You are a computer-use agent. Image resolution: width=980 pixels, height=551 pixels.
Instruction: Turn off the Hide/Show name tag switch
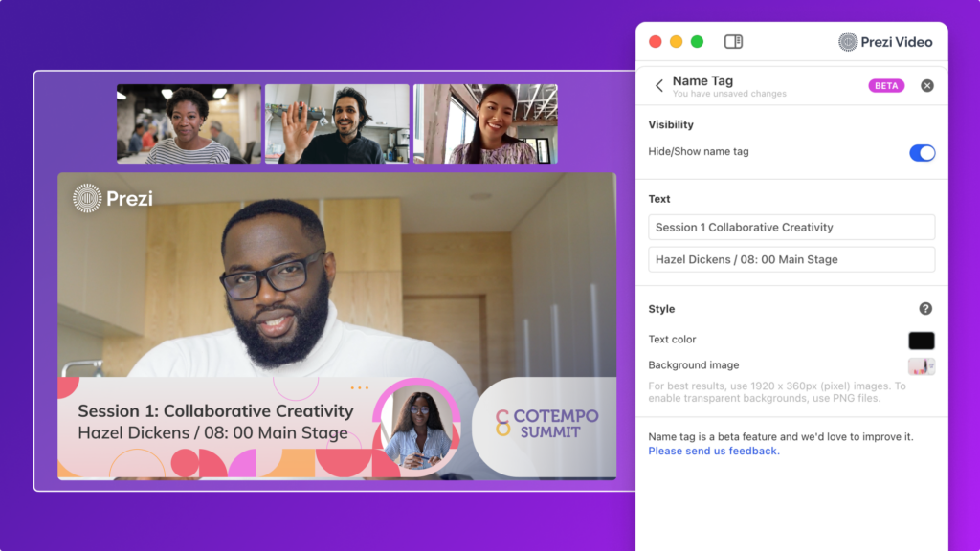922,153
